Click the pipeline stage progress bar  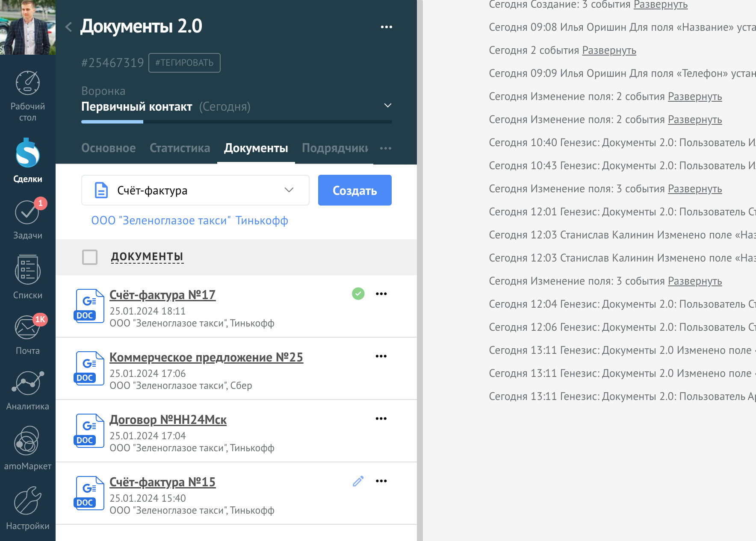pyautogui.click(x=236, y=122)
